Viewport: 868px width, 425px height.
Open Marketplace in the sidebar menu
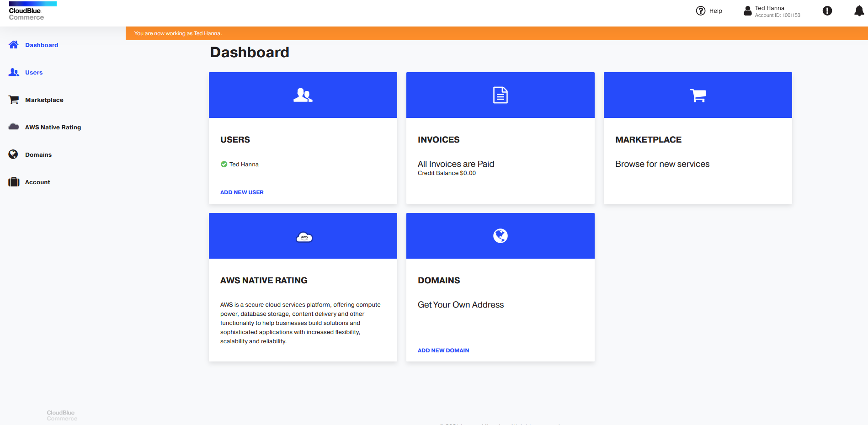tap(44, 100)
